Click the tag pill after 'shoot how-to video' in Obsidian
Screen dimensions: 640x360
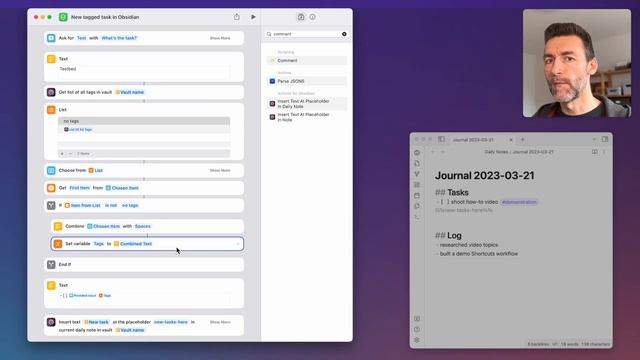519,202
